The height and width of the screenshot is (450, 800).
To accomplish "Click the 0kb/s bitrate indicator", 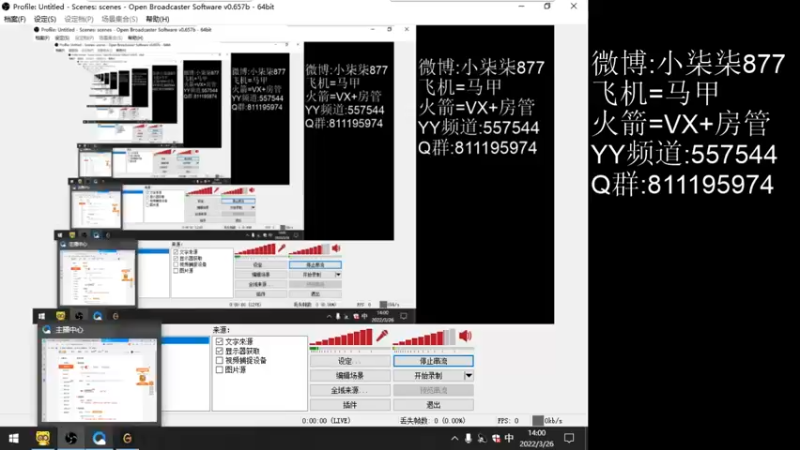I will 547,421.
